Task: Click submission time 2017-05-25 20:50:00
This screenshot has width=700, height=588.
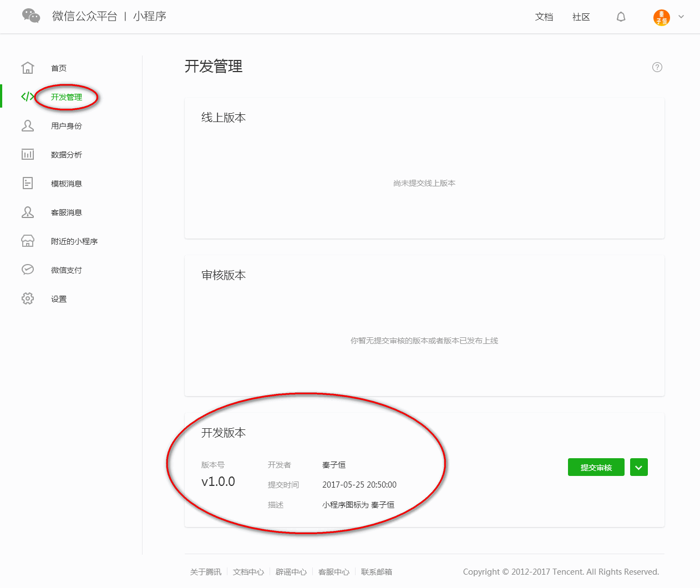Action: 359,485
